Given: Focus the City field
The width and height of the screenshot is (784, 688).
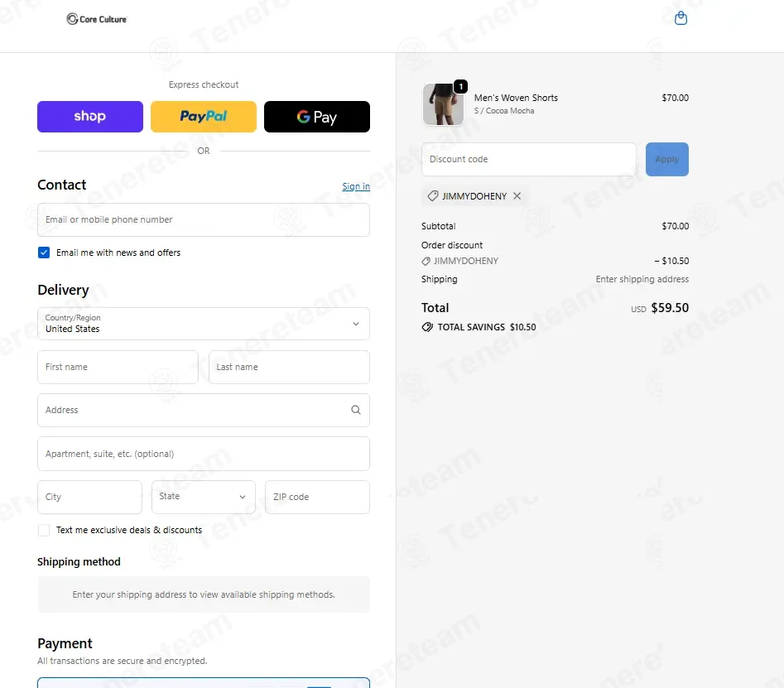Looking at the screenshot, I should pos(90,497).
